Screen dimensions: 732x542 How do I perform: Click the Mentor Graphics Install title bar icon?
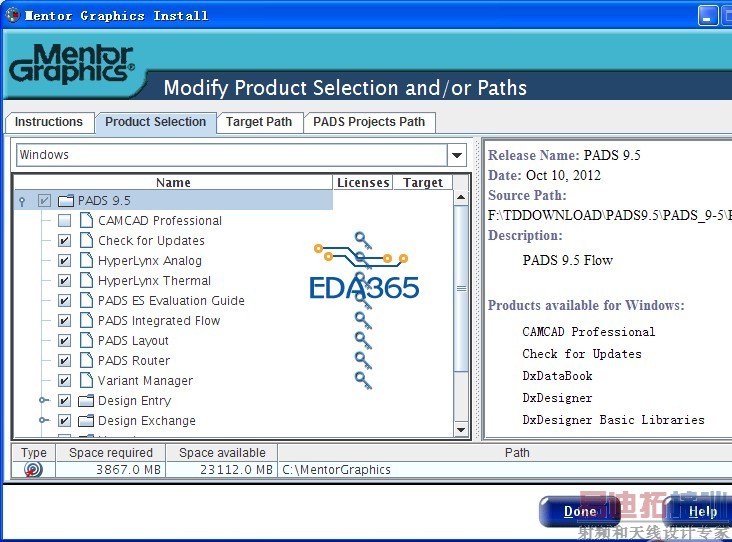click(13, 15)
